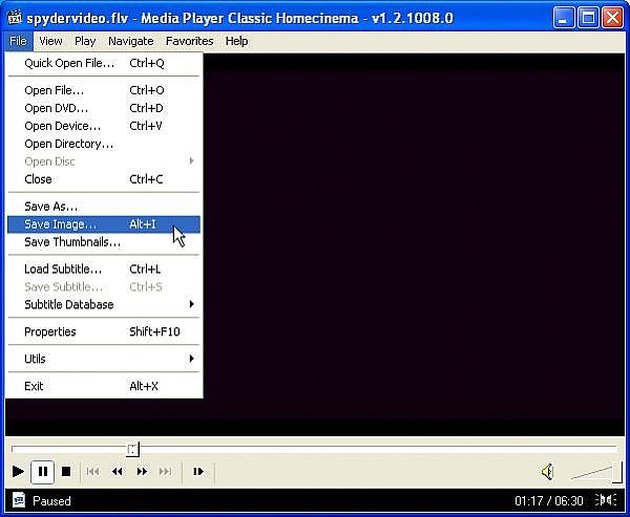Click the audio channel indicator in status bar
Screen dimensions: 630x517
tap(606, 500)
